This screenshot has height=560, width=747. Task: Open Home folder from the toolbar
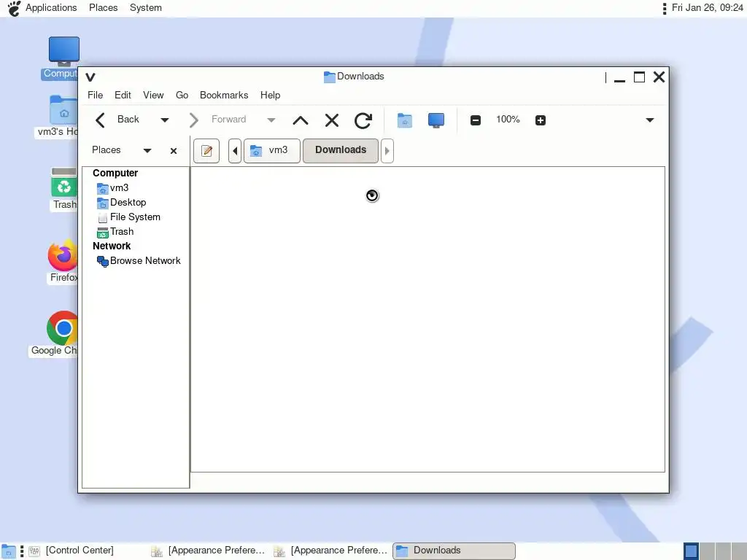coord(404,120)
